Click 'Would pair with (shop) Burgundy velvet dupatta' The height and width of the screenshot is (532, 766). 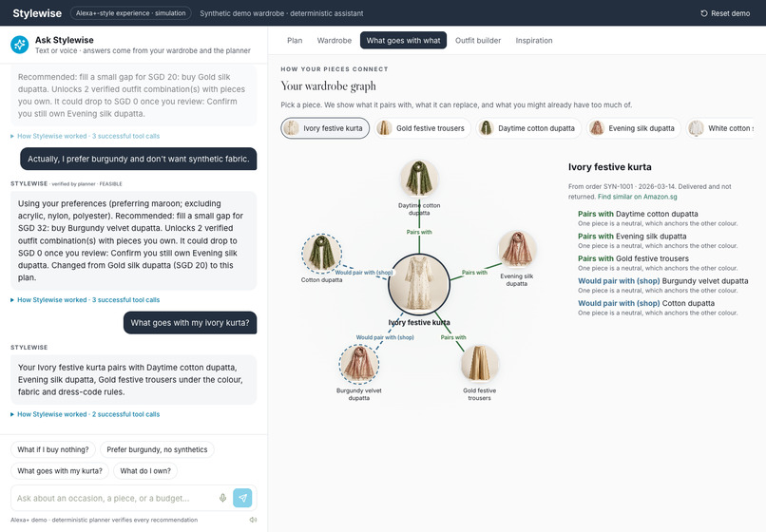point(662,285)
